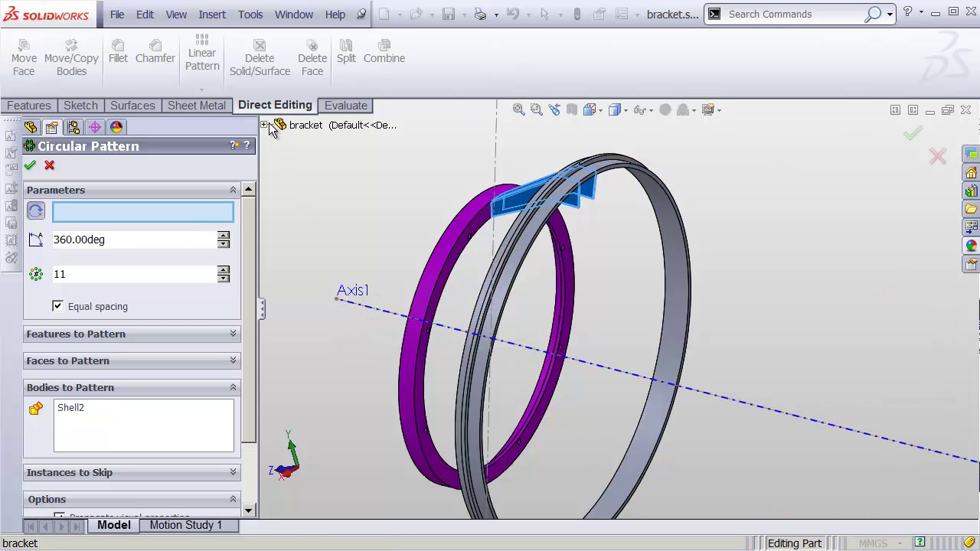Open the FeatureManager Design Tree tab
Screen dimensions: 980x551
coord(31,127)
